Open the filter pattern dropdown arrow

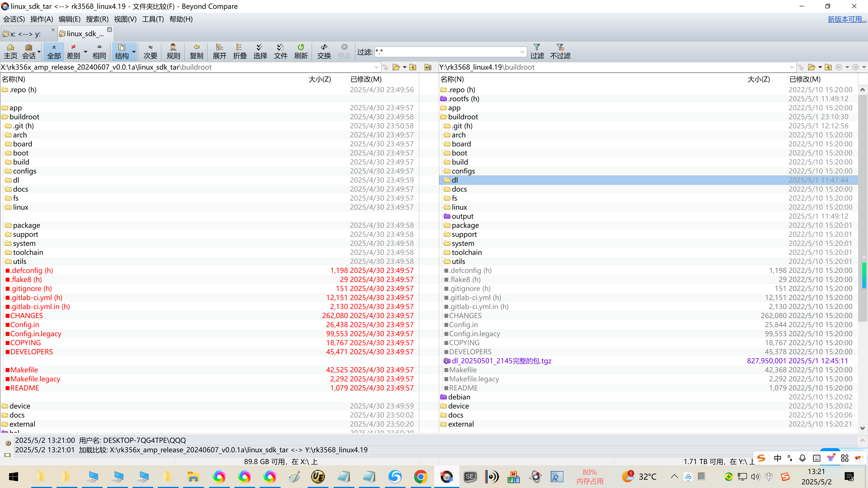522,52
